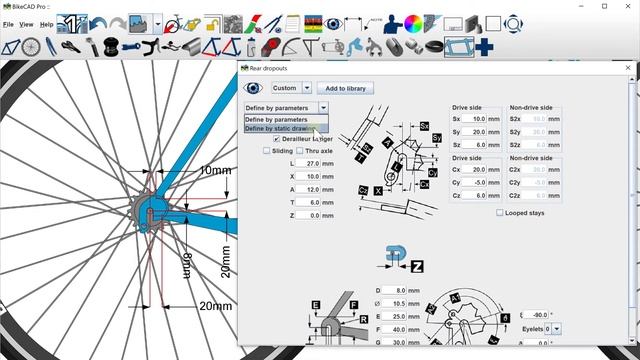Screen dimensions: 640x360
Task: Click the eye icon in main toolbar
Action: click(333, 24)
